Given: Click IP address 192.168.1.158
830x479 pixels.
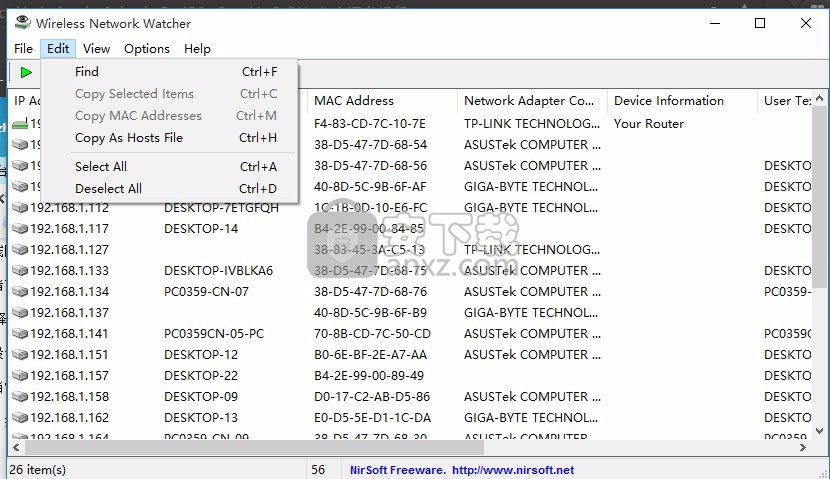Looking at the screenshot, I should (x=69, y=396).
